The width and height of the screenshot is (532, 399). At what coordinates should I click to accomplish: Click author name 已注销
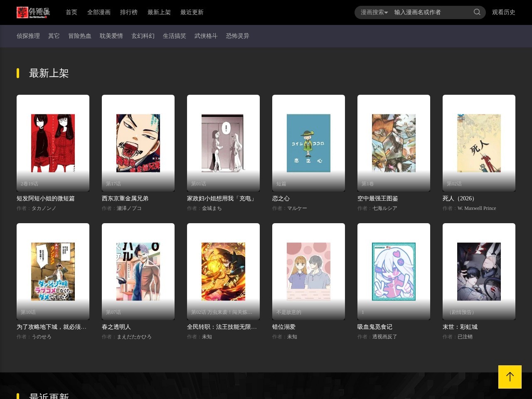465,337
